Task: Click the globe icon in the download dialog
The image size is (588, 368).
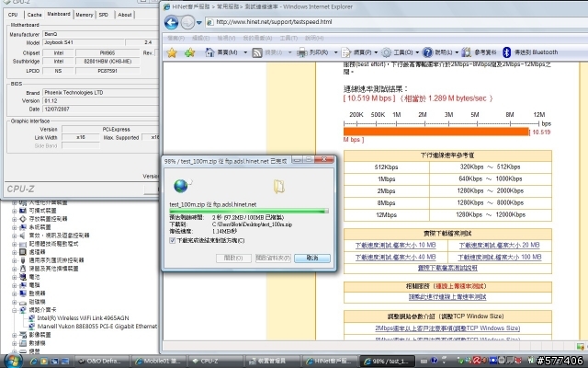Action: click(x=182, y=186)
